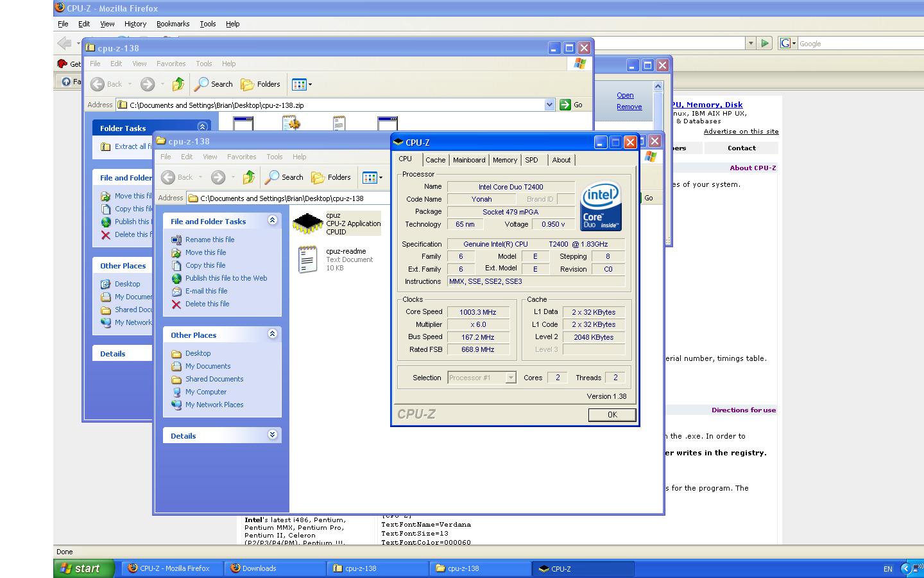
Task: Click Publish this file to the Web
Action: click(x=226, y=278)
